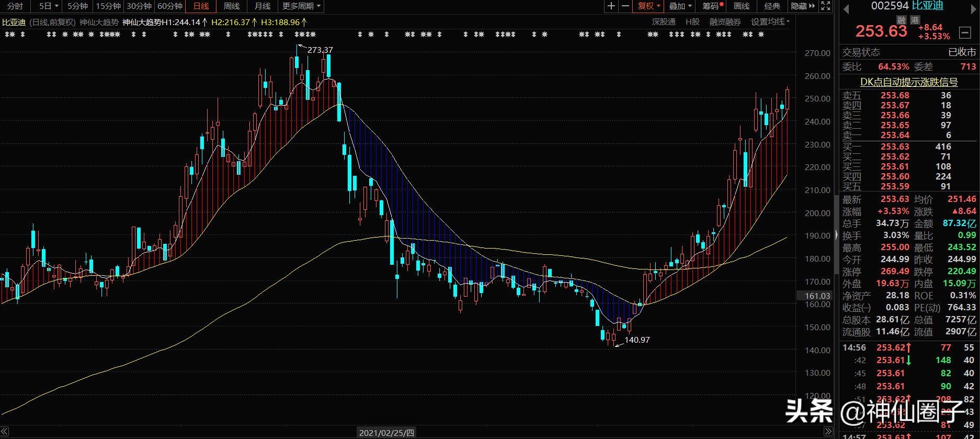
Task: Switch to the 60分钟 period tab
Action: point(170,6)
